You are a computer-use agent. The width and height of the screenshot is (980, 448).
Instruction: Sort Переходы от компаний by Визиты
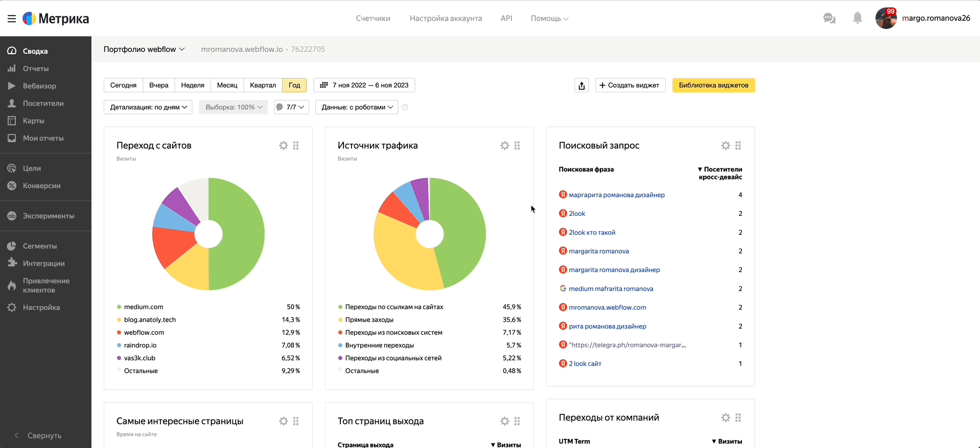[727, 441]
